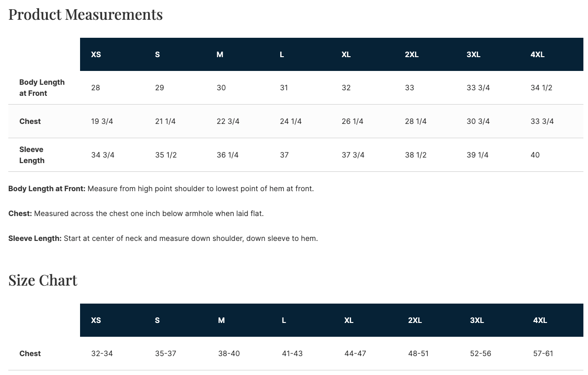Click the bold "Body Length at Front:" definition label
The width and height of the screenshot is (588, 375).
[x=47, y=188]
